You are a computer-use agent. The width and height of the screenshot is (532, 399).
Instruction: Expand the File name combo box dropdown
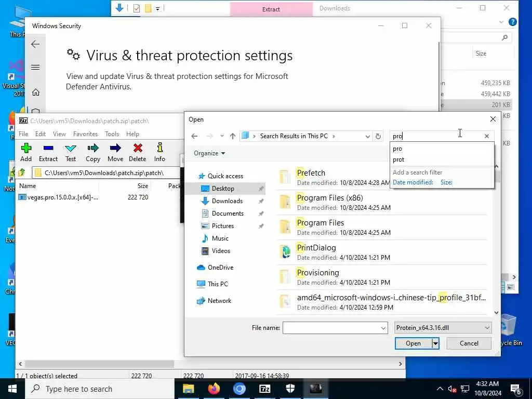click(383, 328)
